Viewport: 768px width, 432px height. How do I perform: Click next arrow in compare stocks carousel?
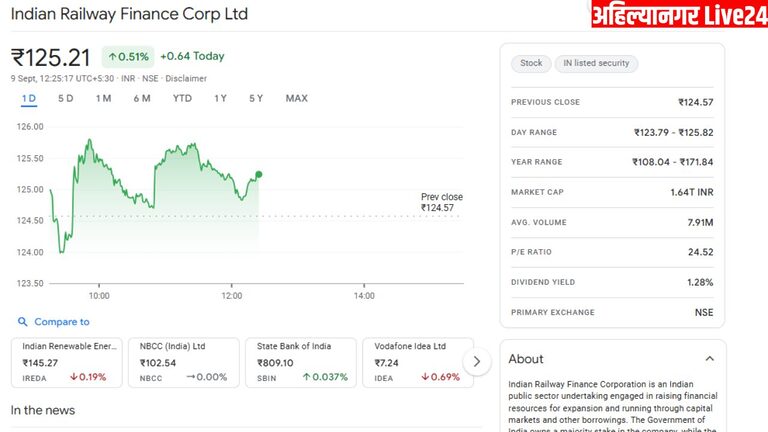477,362
